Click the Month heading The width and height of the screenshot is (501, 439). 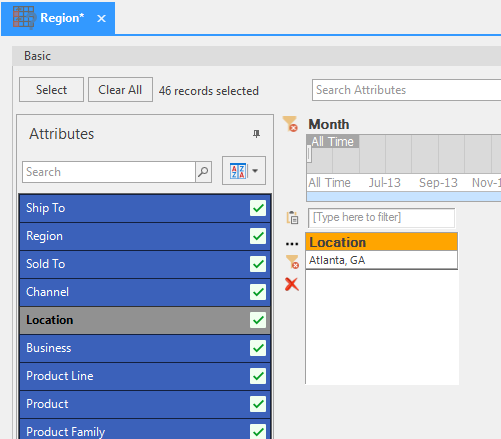pyautogui.click(x=329, y=124)
